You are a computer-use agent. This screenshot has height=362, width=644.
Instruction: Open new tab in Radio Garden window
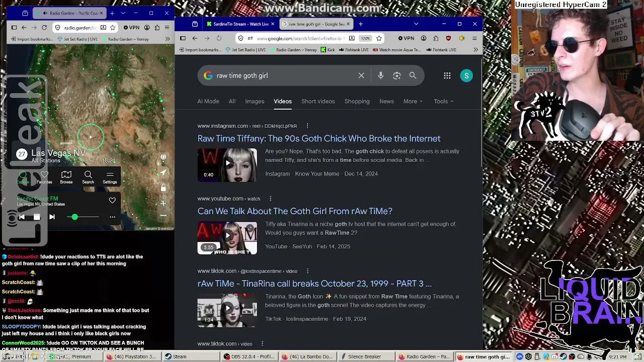pos(112,13)
